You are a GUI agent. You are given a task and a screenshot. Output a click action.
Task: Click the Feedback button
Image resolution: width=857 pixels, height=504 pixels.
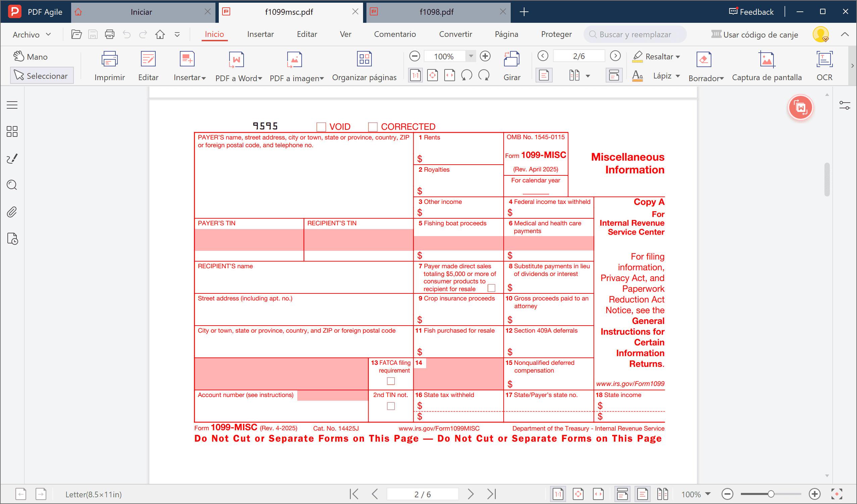point(751,12)
